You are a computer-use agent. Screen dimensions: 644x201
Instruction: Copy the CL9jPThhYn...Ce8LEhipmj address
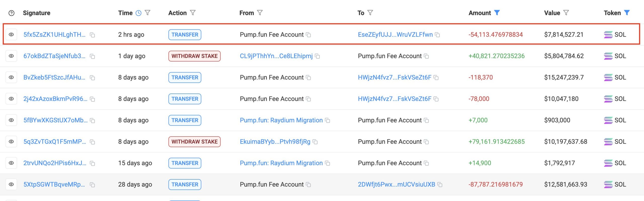pyautogui.click(x=317, y=56)
